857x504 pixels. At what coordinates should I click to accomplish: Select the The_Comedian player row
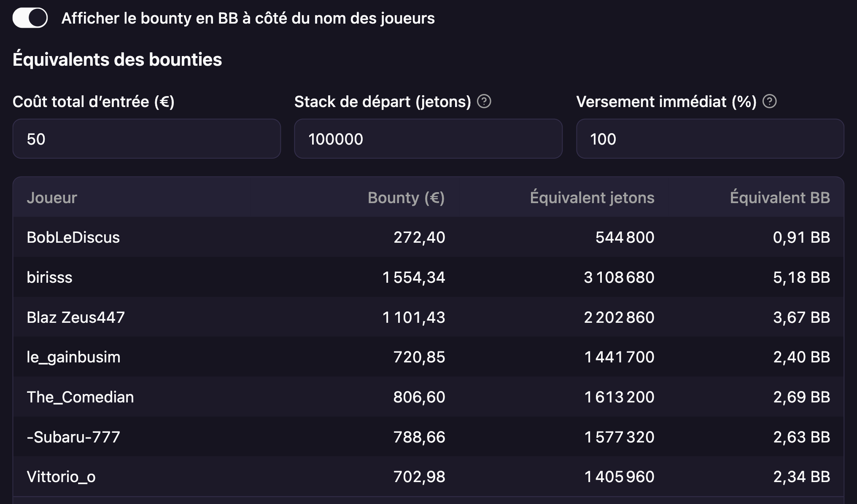428,397
